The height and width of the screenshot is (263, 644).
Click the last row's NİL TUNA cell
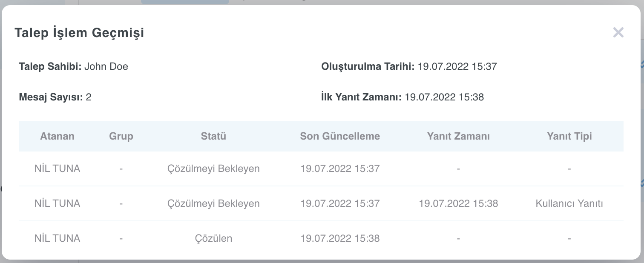[x=57, y=238]
